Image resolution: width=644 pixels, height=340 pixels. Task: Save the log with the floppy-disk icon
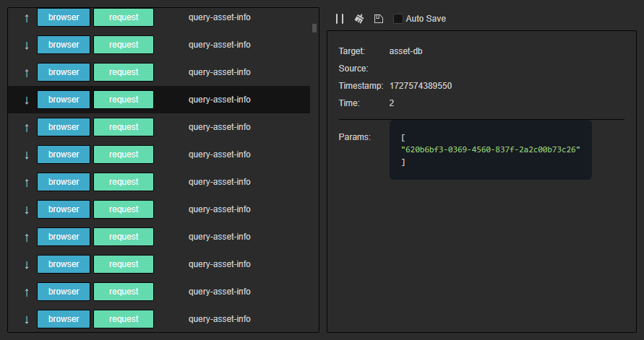coord(378,19)
